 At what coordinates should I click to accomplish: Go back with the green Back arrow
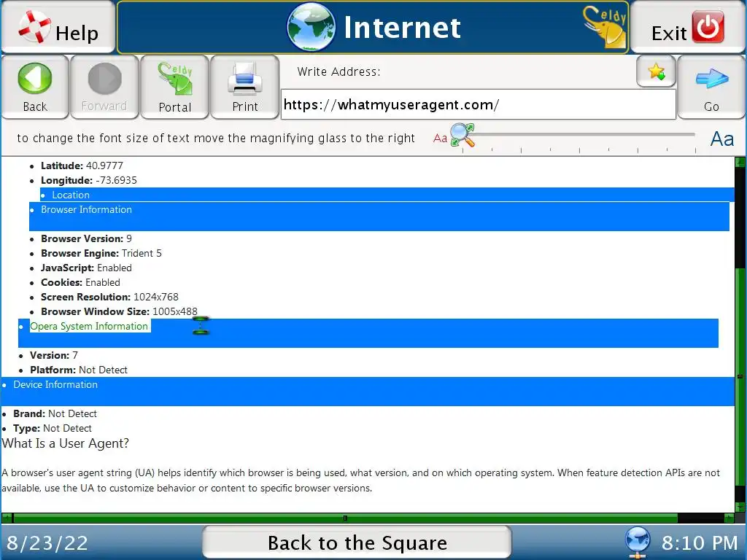(x=35, y=87)
